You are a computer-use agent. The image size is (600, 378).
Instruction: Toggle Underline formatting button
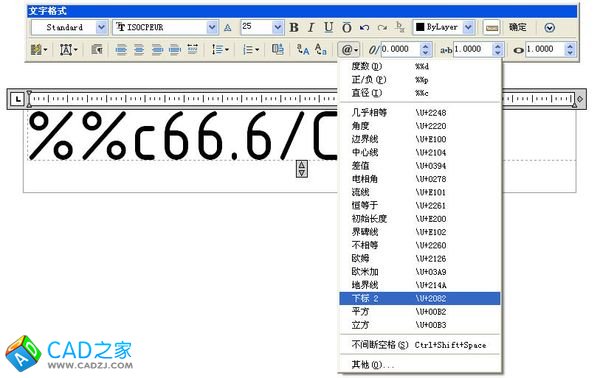tap(328, 28)
